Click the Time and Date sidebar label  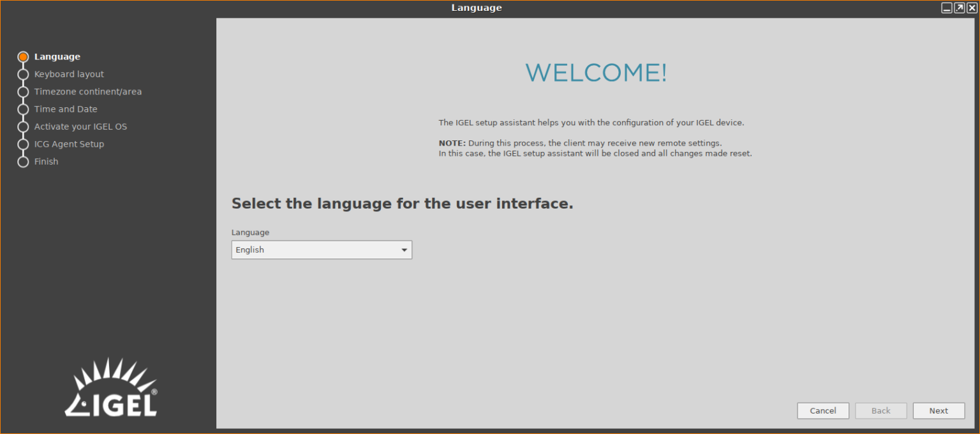(66, 109)
